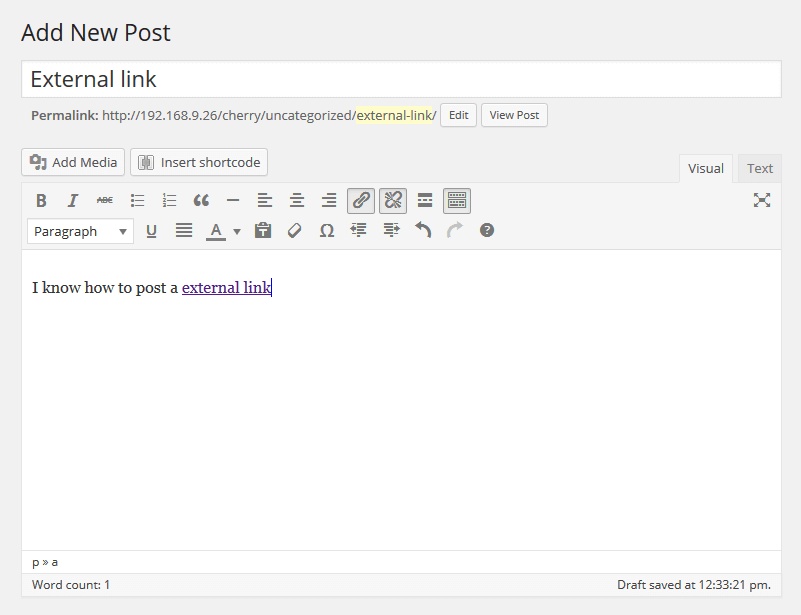Toggle Paste as text mode
Image resolution: width=801 pixels, height=615 pixels.
point(263,230)
